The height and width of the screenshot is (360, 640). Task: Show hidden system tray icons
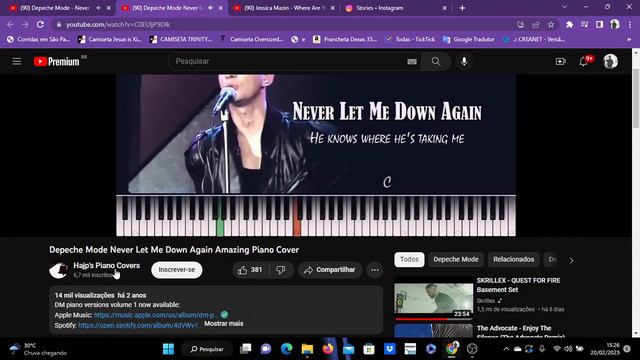(x=506, y=349)
